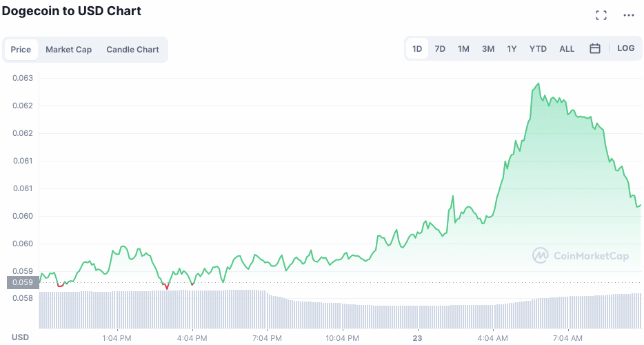Click the 23 date x-axis label
The height and width of the screenshot is (345, 644).
point(417,338)
